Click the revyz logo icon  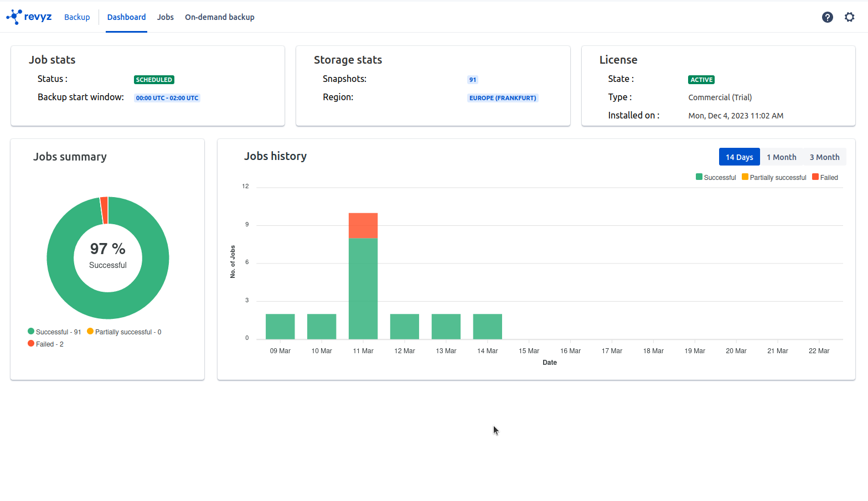point(14,17)
